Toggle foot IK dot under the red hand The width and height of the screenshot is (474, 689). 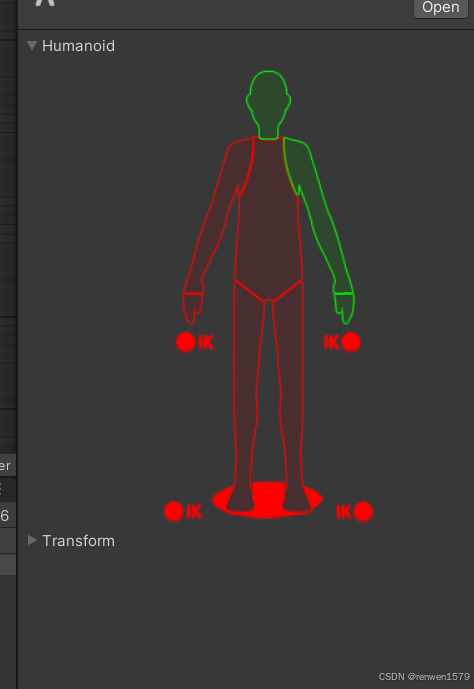(174, 511)
